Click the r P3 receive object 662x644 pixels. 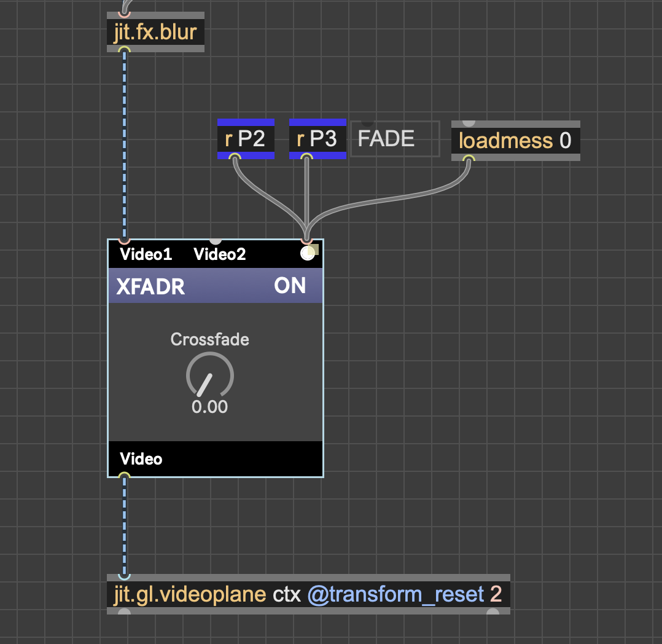(317, 139)
